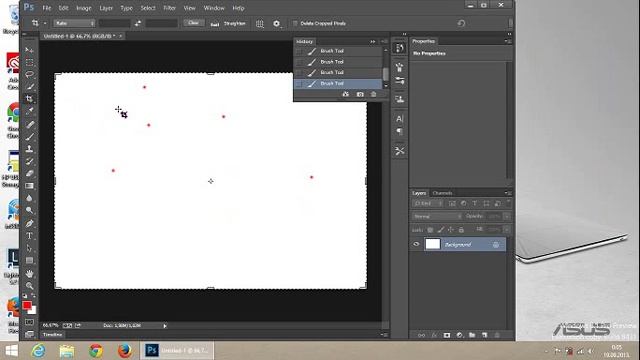This screenshot has height=360, width=640.
Task: Select the Gradient tool
Action: point(29,186)
